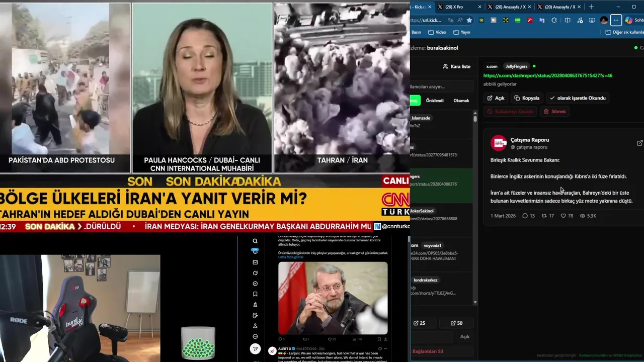644x362 pixels.
Task: Open verified checkmark icon in X sidebar
Action: tap(255, 284)
